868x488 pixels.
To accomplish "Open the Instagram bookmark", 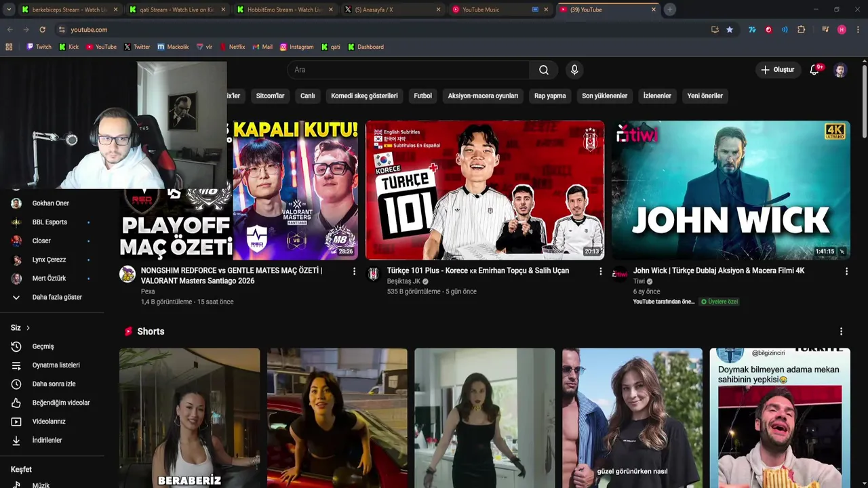I will click(296, 47).
